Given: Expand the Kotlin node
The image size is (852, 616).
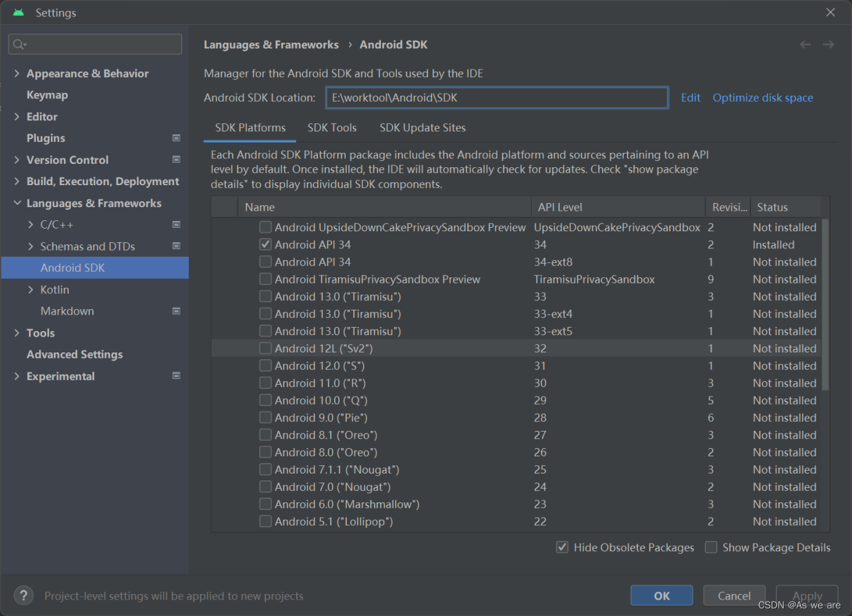Looking at the screenshot, I should click(x=30, y=290).
